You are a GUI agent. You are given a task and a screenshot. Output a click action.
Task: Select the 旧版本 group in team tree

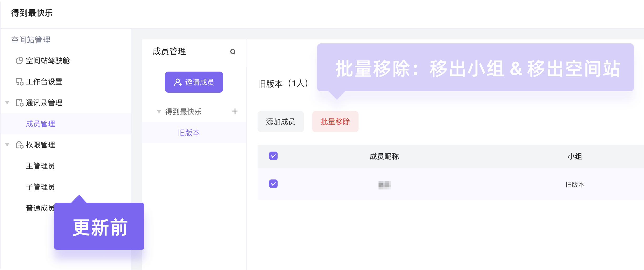pos(194,133)
